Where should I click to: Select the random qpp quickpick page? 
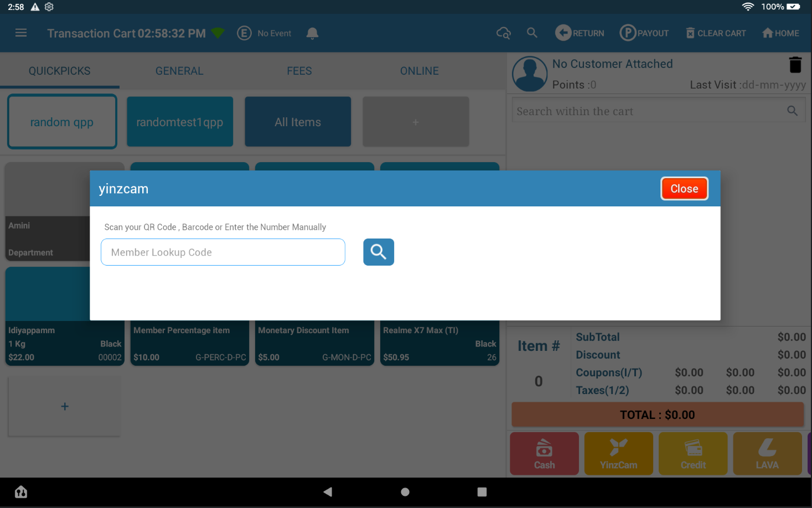click(x=62, y=122)
